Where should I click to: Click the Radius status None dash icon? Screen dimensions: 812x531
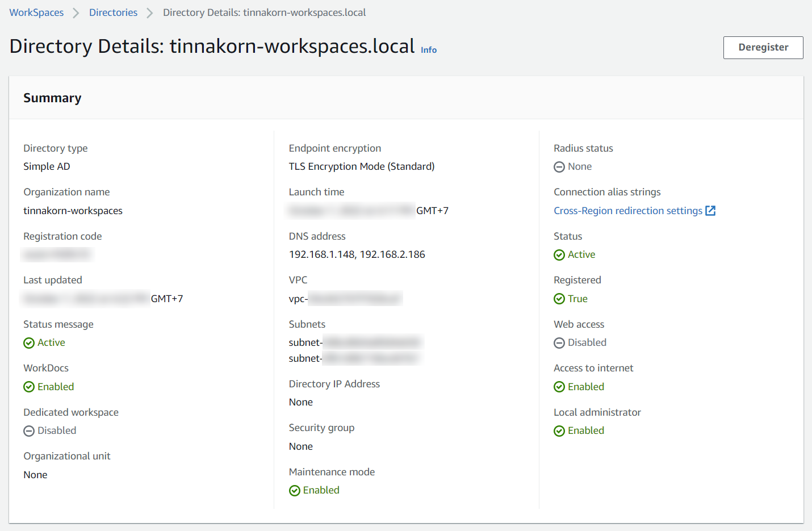(x=559, y=167)
